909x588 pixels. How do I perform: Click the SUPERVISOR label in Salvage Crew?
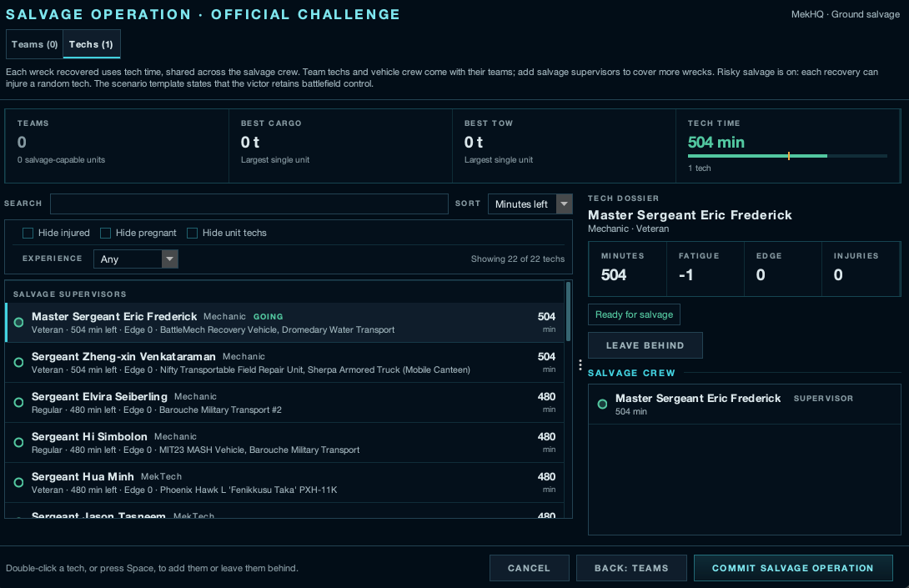pos(823,399)
